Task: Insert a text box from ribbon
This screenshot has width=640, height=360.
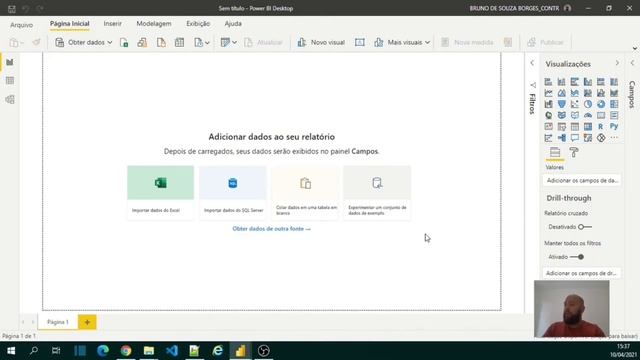Action: pyautogui.click(x=360, y=42)
